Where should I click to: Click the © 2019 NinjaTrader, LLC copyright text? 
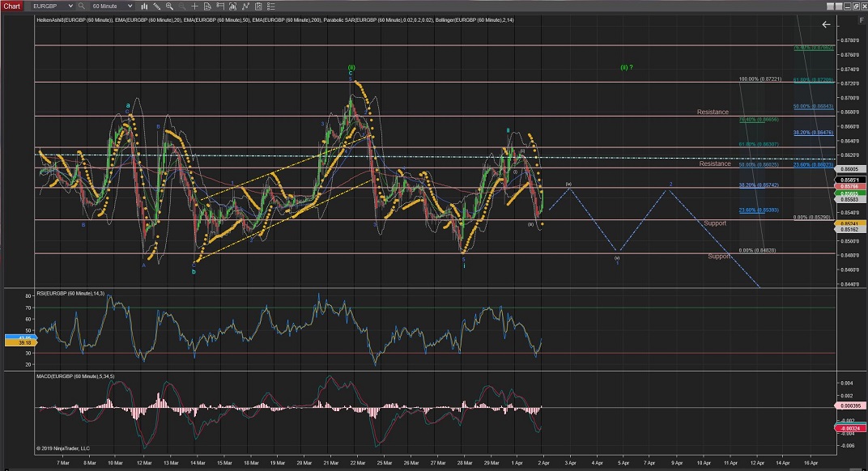pos(63,448)
